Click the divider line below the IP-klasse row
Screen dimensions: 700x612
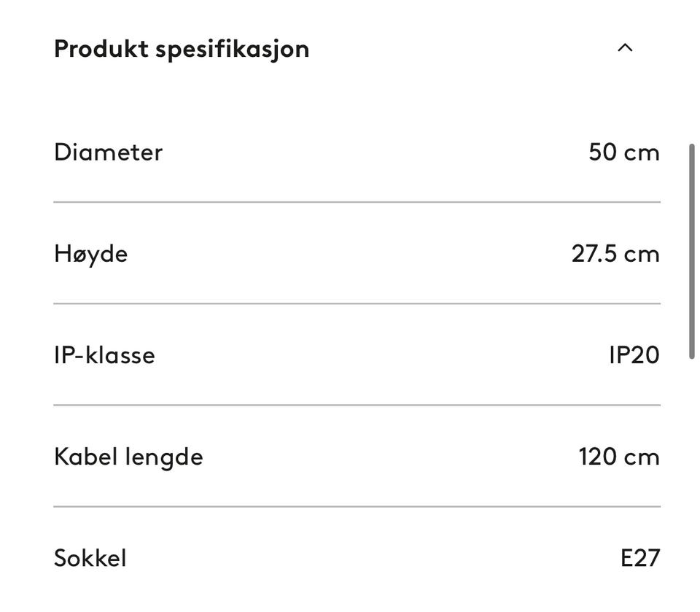tap(357, 405)
